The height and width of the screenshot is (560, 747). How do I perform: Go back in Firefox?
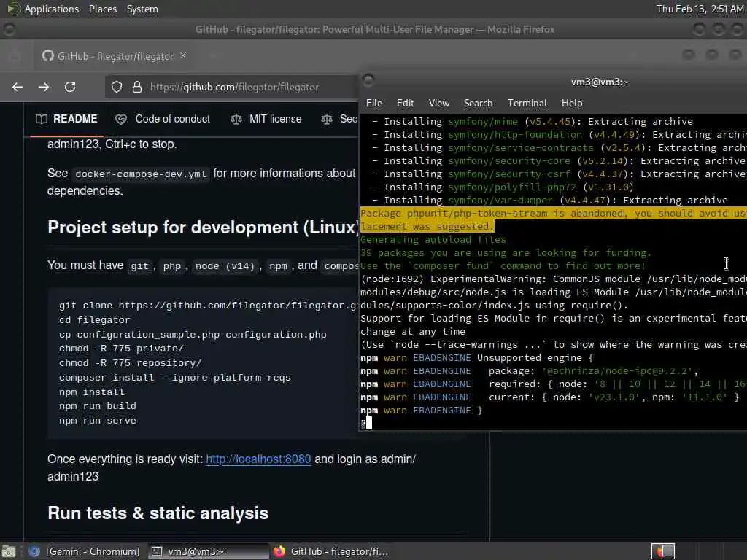18,87
